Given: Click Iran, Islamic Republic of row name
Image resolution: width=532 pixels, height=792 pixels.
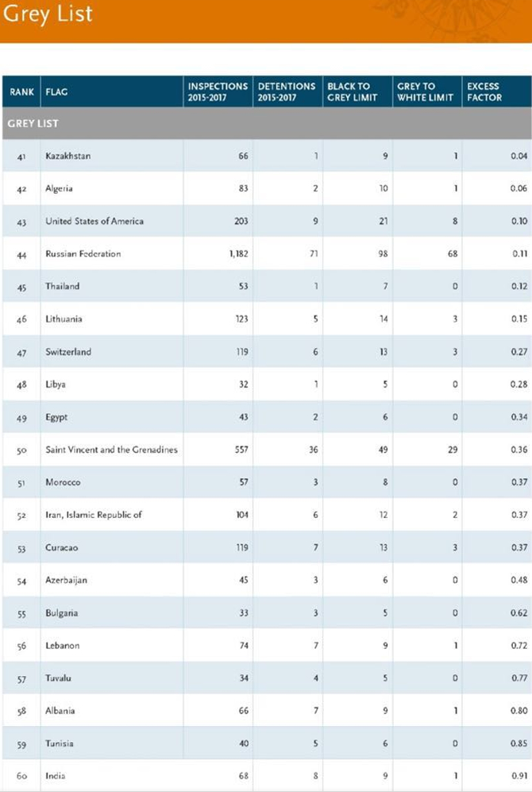Looking at the screenshot, I should pyautogui.click(x=93, y=515).
